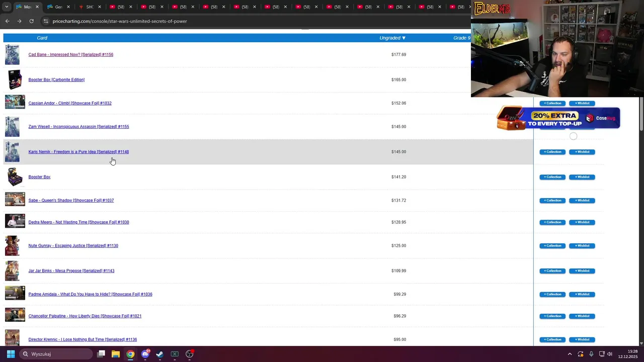
Task: Go back using the browser back arrow
Action: [7, 21]
